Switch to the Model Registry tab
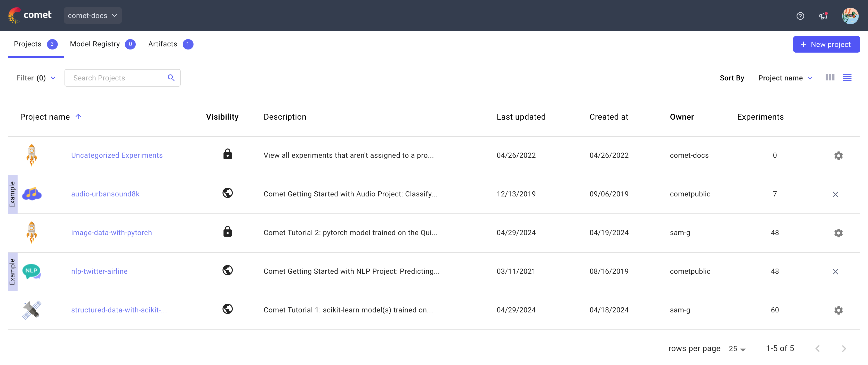This screenshot has width=868, height=365. pos(95,44)
